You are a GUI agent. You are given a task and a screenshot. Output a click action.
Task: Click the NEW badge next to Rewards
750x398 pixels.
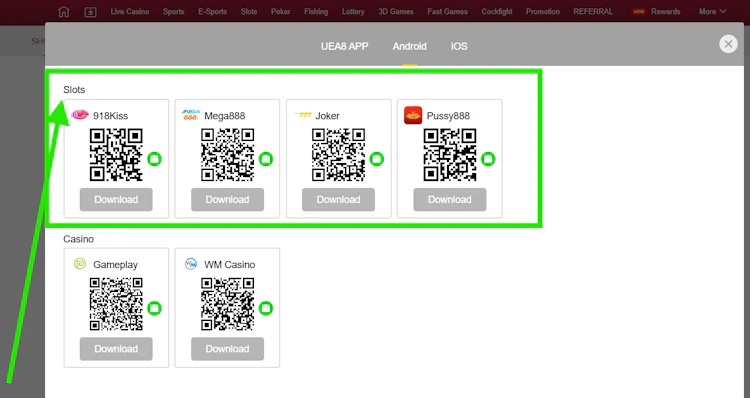(639, 11)
